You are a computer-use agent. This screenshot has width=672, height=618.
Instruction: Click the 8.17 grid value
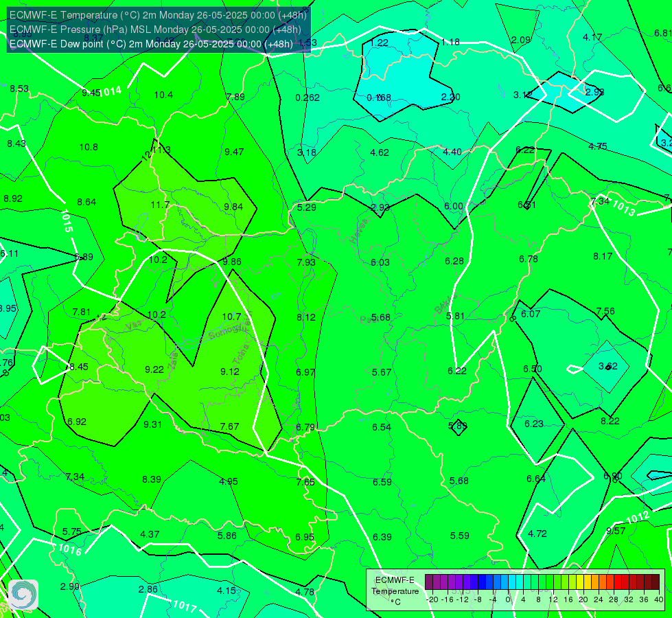tap(603, 256)
